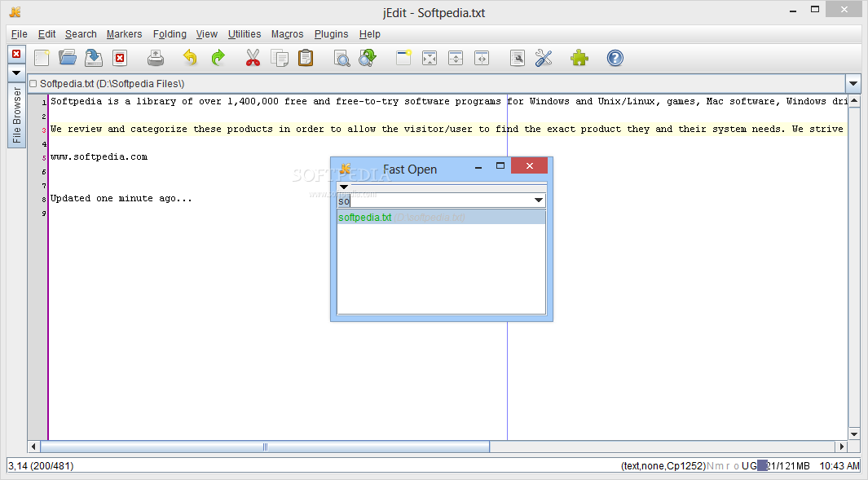The width and height of the screenshot is (868, 480).
Task: Open the Utilities menu
Action: (x=245, y=34)
